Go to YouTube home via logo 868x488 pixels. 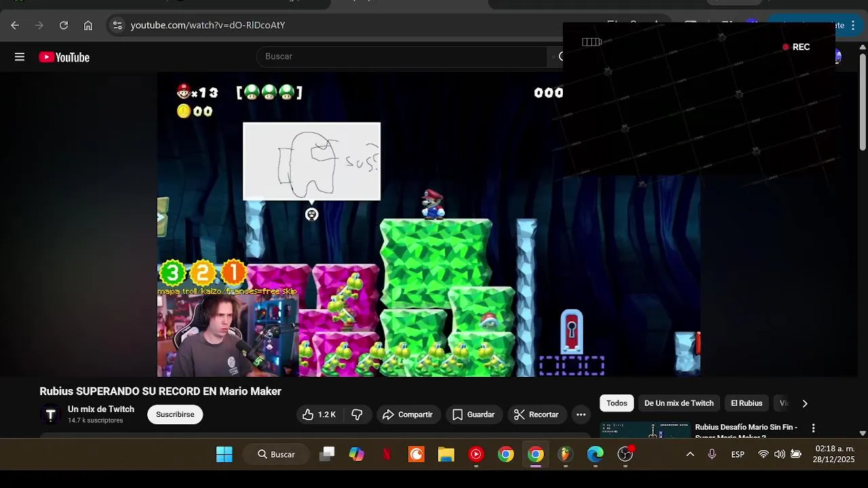(64, 57)
